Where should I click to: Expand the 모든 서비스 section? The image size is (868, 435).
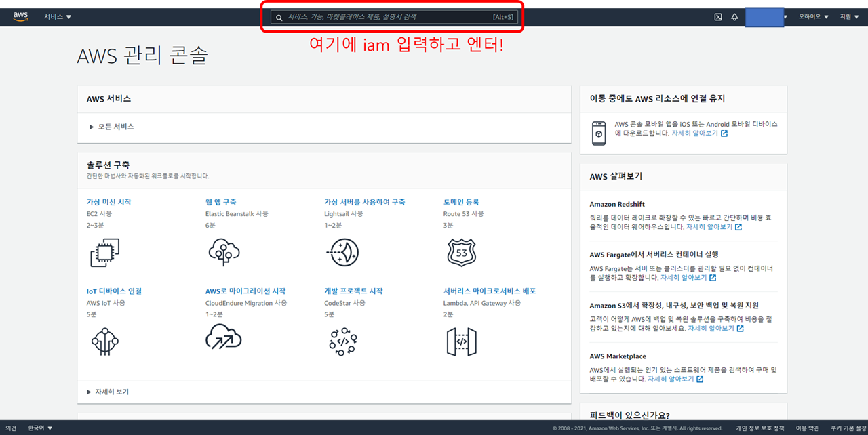click(112, 127)
